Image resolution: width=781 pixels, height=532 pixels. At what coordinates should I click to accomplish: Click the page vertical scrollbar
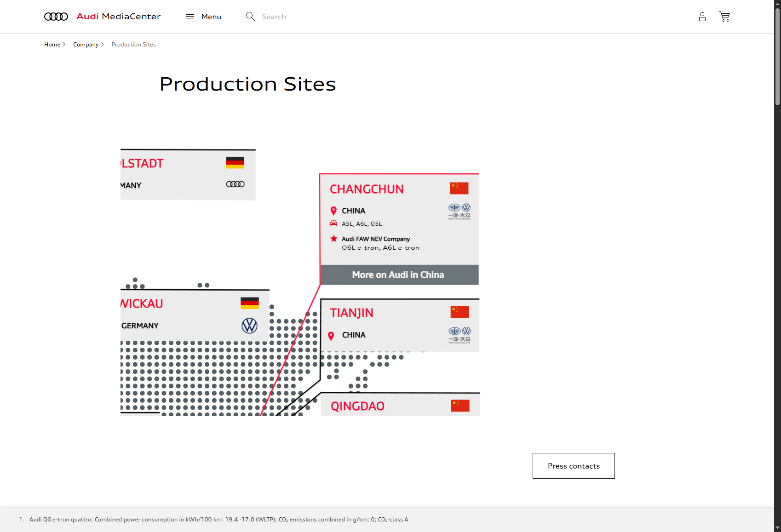(x=777, y=55)
